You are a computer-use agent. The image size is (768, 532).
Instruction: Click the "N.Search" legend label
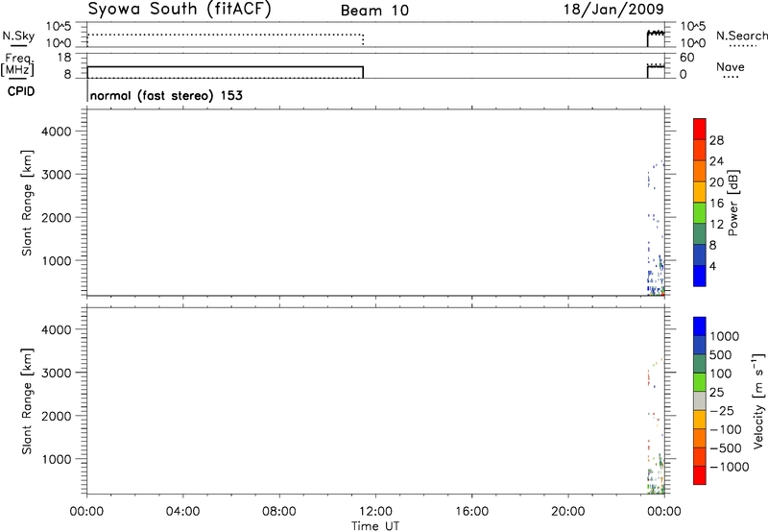pos(741,36)
